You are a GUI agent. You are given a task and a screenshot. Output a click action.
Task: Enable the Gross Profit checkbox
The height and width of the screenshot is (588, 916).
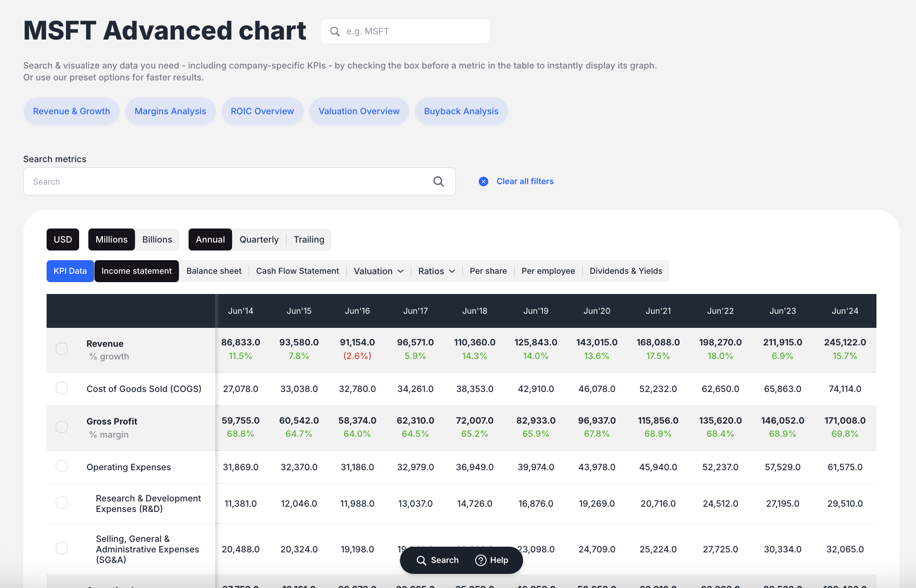pos(62,427)
